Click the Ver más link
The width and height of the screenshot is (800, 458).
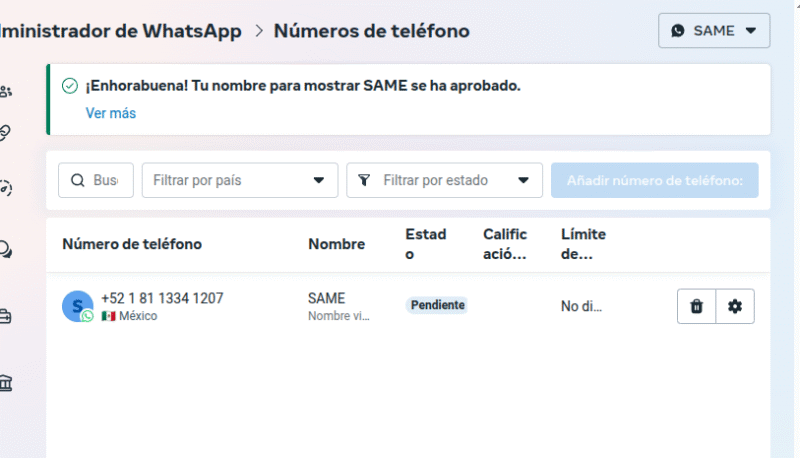(111, 113)
